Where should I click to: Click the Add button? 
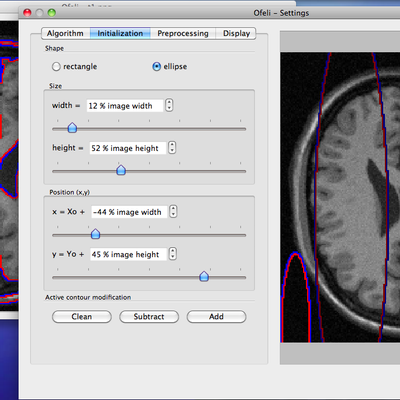coord(216,317)
